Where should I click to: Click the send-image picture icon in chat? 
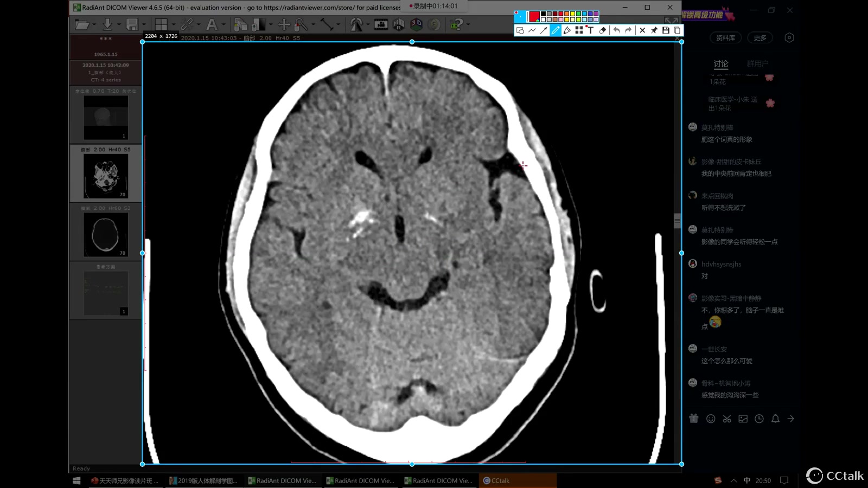point(743,419)
